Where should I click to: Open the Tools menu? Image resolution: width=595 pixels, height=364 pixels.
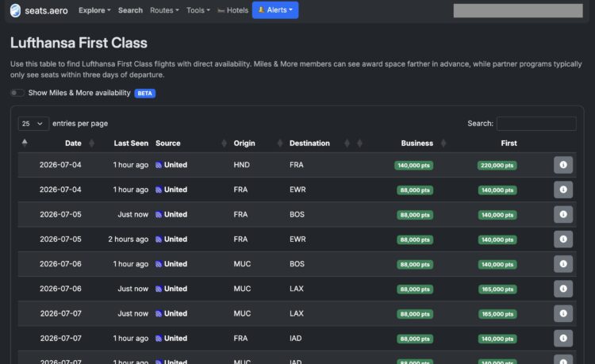pos(198,10)
